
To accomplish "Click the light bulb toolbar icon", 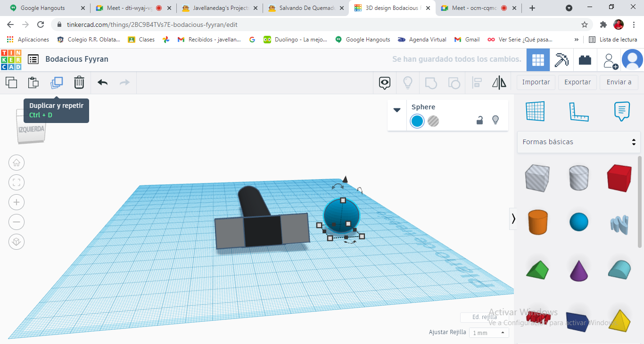I will pos(408,83).
